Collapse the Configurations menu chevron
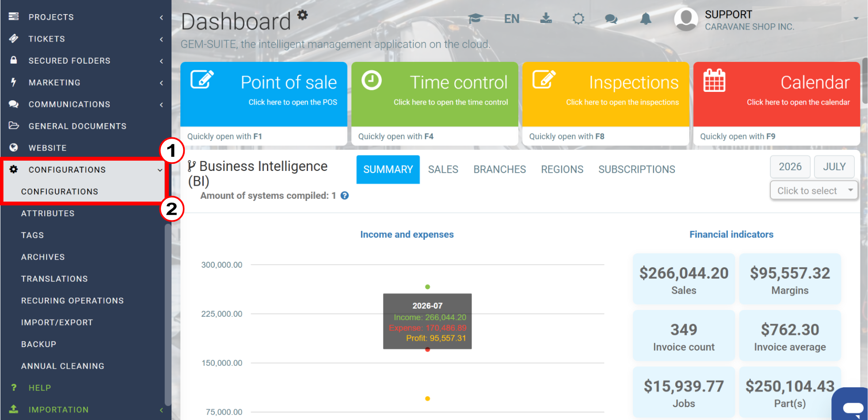This screenshot has height=420, width=868. click(160, 170)
